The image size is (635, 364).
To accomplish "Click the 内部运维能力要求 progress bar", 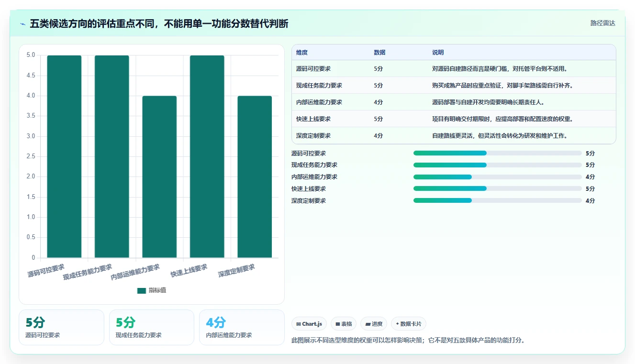I will (498, 177).
